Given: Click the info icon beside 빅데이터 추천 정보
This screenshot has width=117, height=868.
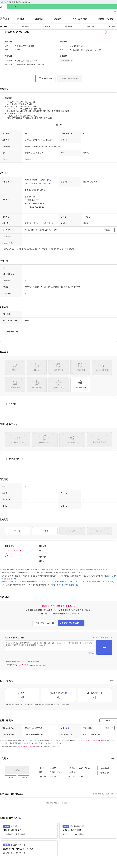Looking at the screenshot, I should point(19,818).
